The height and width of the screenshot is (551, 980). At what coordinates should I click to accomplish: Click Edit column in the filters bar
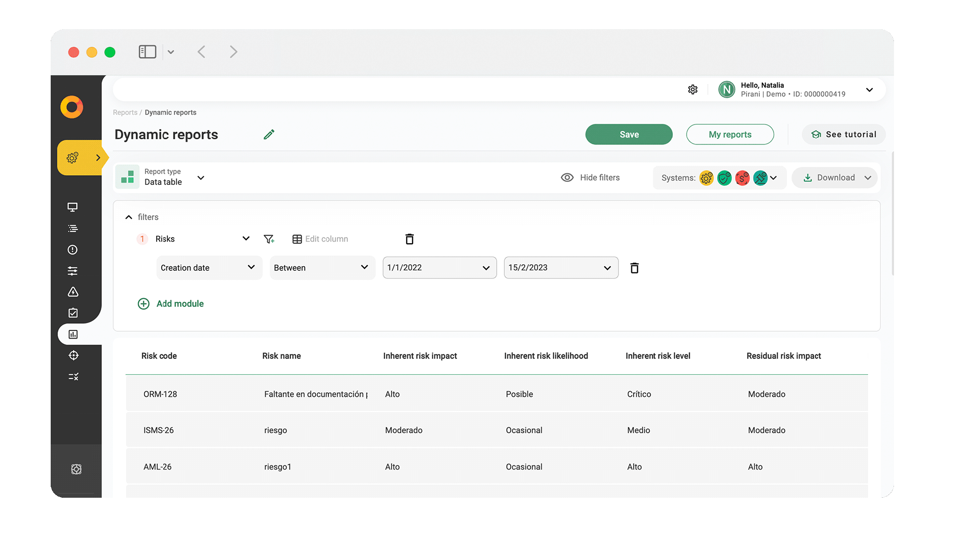[x=320, y=239]
